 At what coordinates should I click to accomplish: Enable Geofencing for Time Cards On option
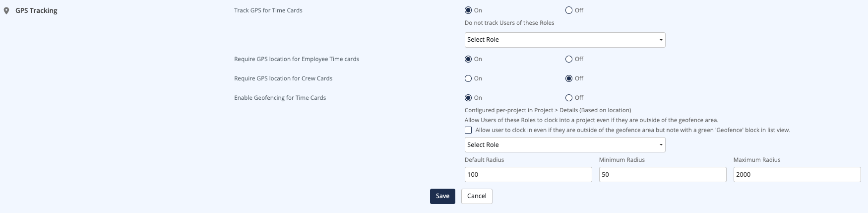[x=468, y=98]
